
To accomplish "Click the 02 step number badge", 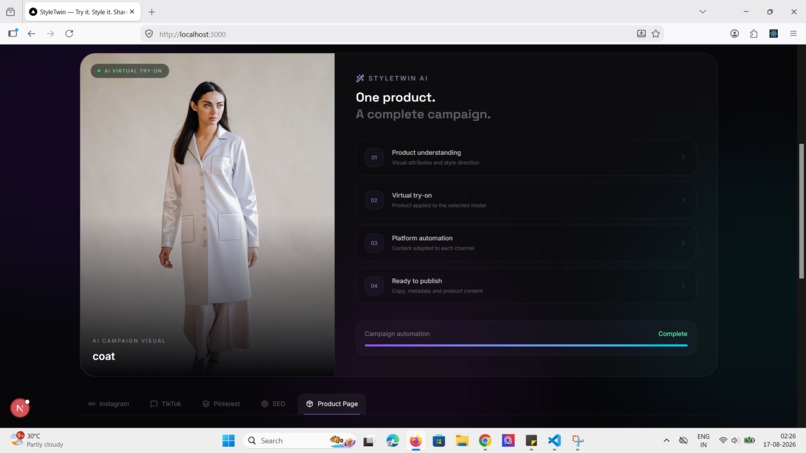I will point(374,200).
